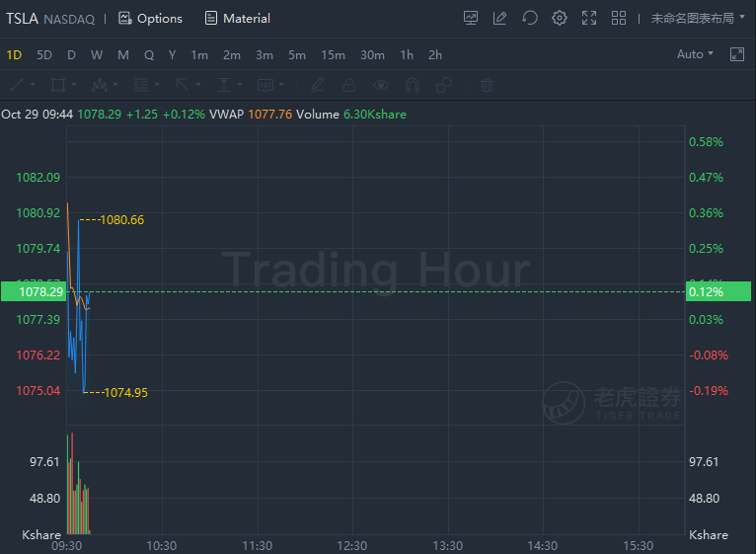This screenshot has height=554, width=756.
Task: Delete drawings with the trash icon
Action: coord(487,85)
